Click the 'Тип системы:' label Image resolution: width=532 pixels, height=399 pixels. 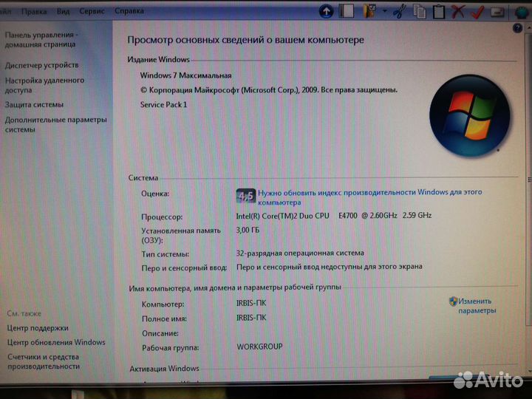pos(165,254)
